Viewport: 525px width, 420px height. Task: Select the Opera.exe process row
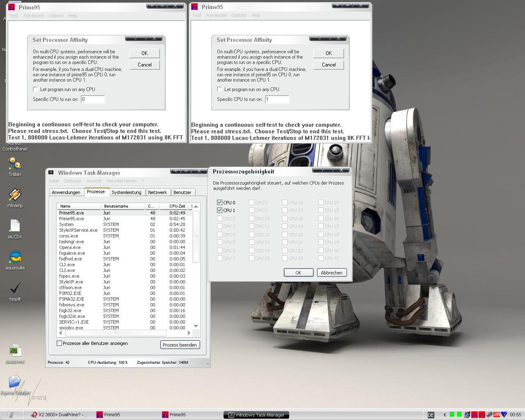point(124,247)
